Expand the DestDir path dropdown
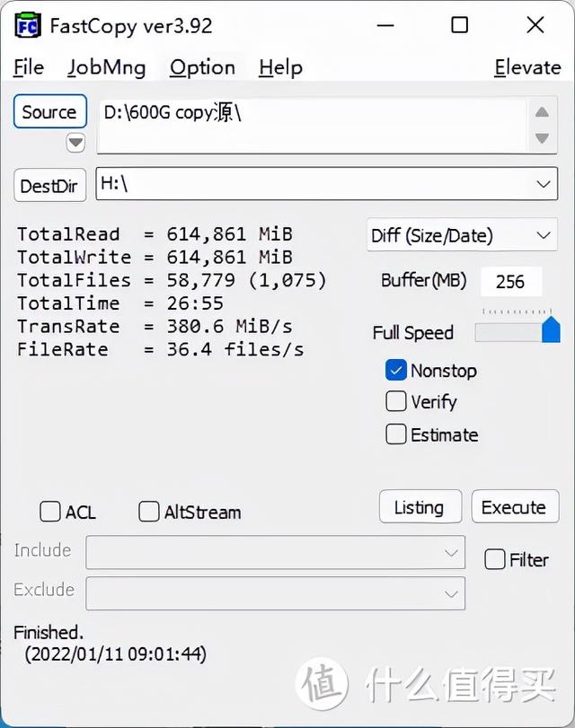575x728 pixels. click(x=543, y=184)
